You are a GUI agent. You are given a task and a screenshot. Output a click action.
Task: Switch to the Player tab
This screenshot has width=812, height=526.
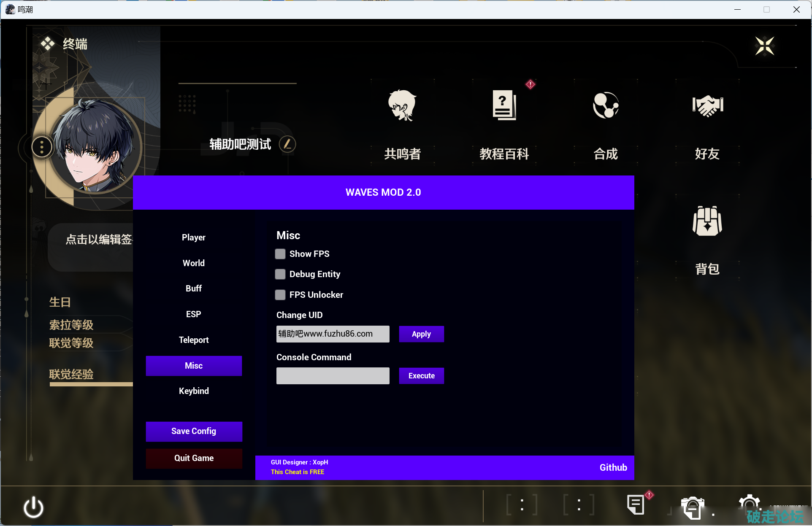click(194, 237)
